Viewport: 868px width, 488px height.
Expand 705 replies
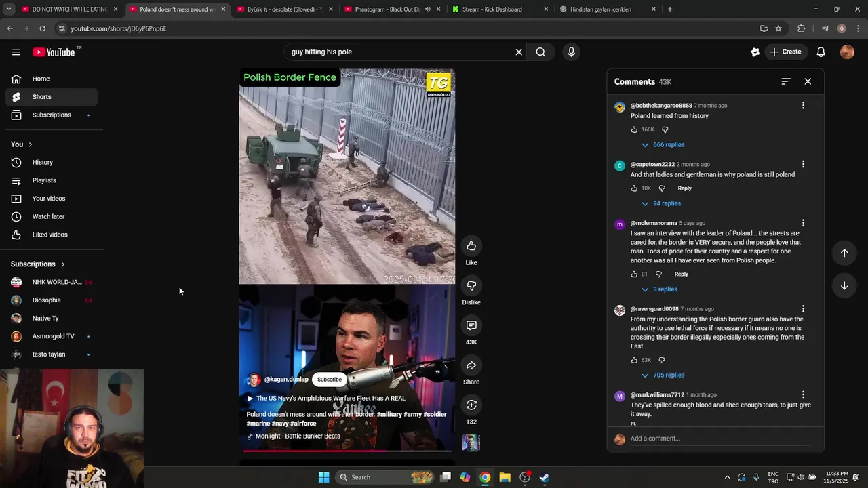coord(663,375)
